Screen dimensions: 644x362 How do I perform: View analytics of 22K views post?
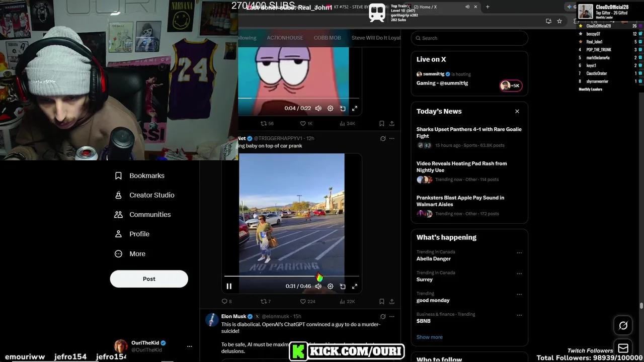347,301
